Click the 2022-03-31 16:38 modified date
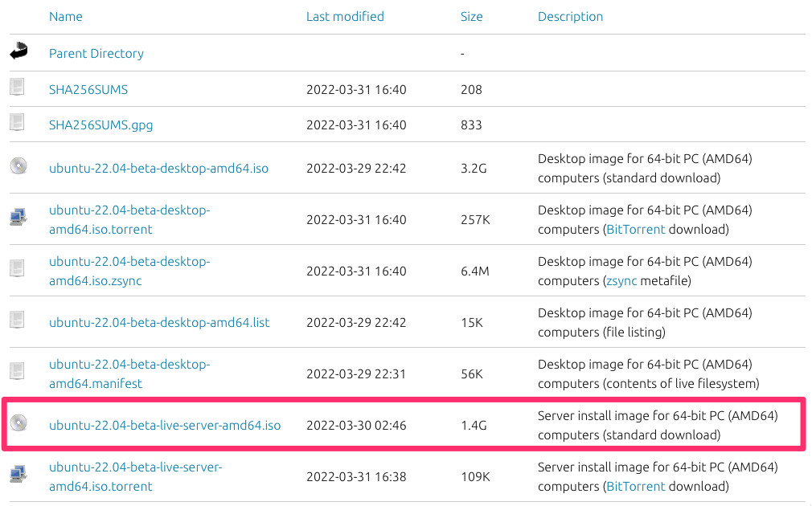812x506 pixels. tap(356, 476)
